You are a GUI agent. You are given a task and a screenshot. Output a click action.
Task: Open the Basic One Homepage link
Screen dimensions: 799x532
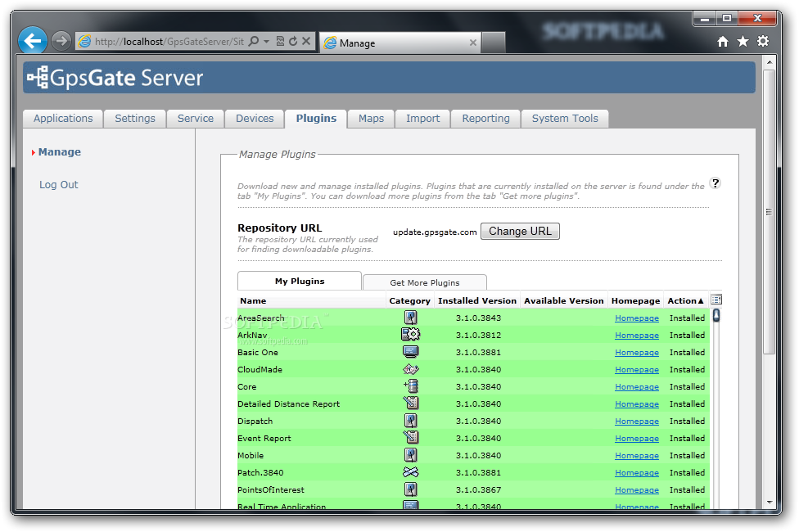tap(637, 353)
